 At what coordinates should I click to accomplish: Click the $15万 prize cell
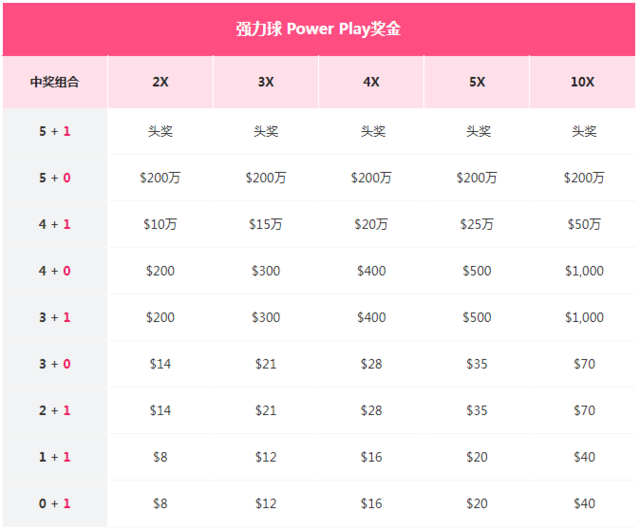[266, 225]
